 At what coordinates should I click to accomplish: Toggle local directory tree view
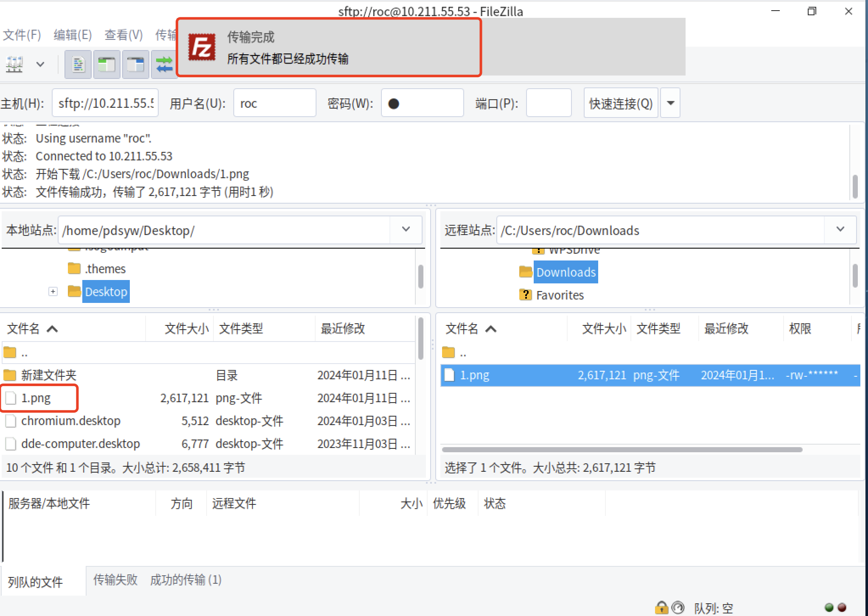click(x=106, y=64)
